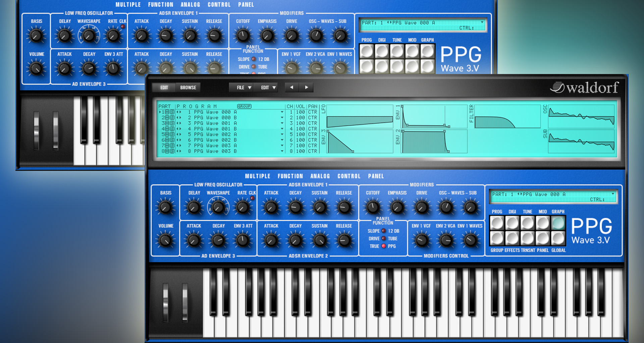Click program step arrows for part 3
The height and width of the screenshot is (343, 644).
click(179, 123)
